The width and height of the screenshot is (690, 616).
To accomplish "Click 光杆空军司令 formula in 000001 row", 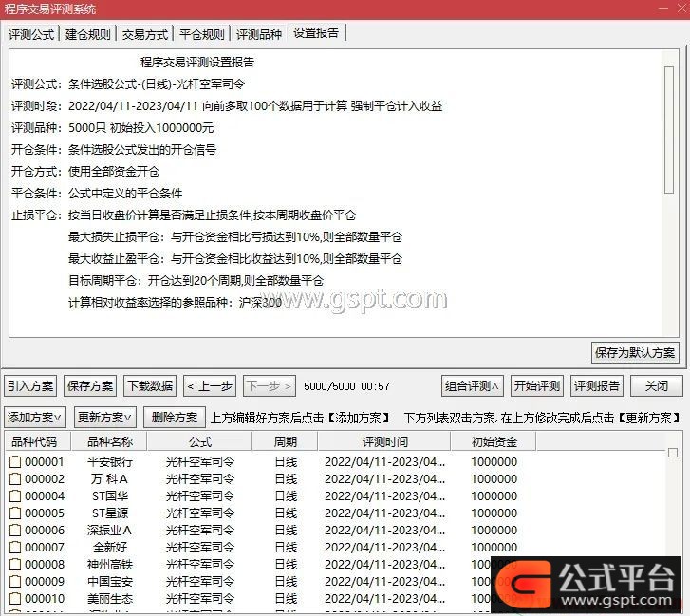I will (x=199, y=461).
